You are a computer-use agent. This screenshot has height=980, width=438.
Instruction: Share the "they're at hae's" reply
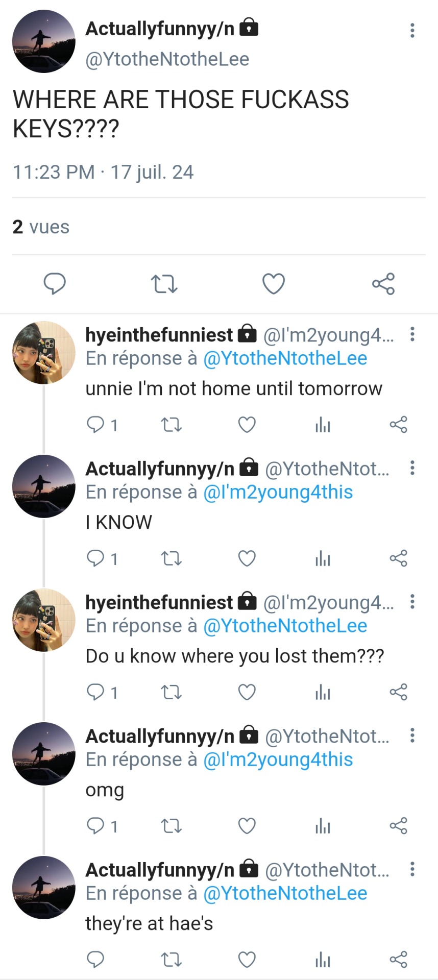click(398, 960)
